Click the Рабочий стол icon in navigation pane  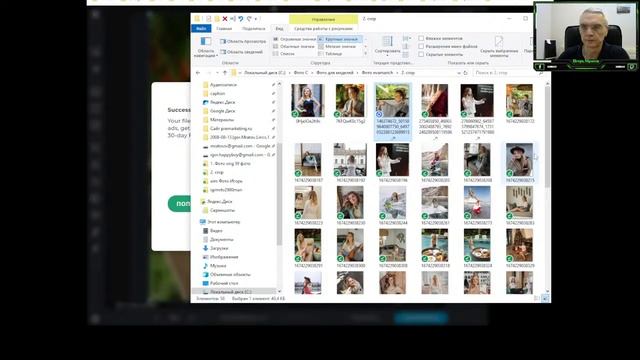[x=206, y=283]
